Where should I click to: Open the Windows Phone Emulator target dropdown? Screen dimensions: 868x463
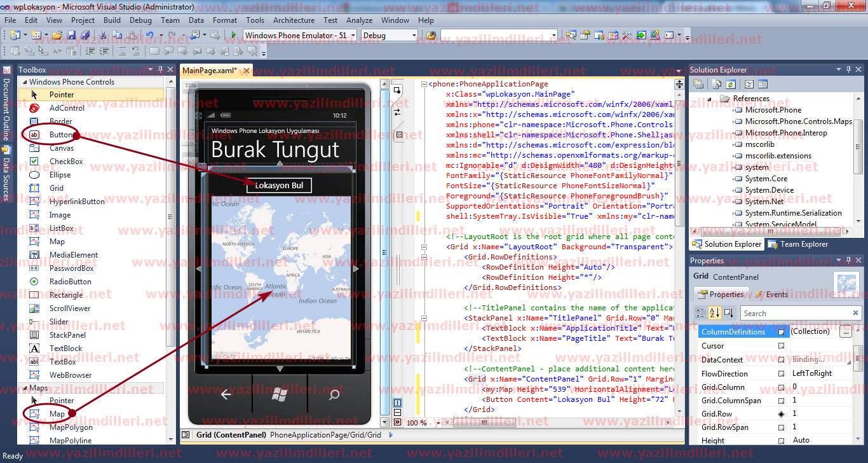click(353, 36)
